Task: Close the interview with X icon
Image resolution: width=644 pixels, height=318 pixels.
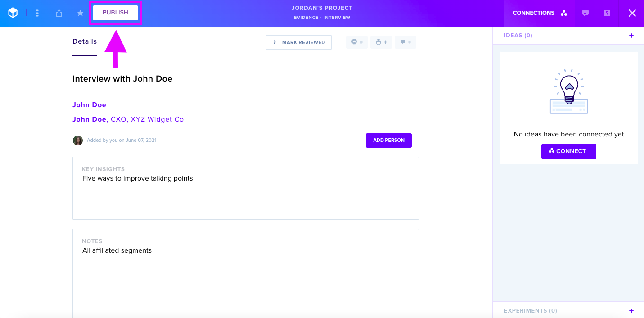Action: 632,13
